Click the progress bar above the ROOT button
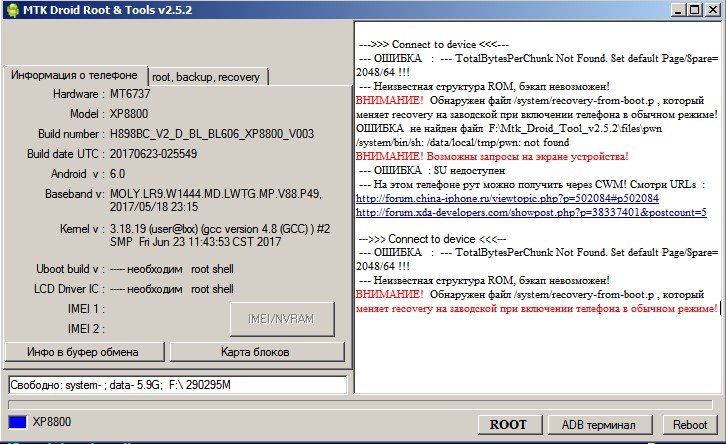This screenshot has height=444, width=726. pos(360,404)
